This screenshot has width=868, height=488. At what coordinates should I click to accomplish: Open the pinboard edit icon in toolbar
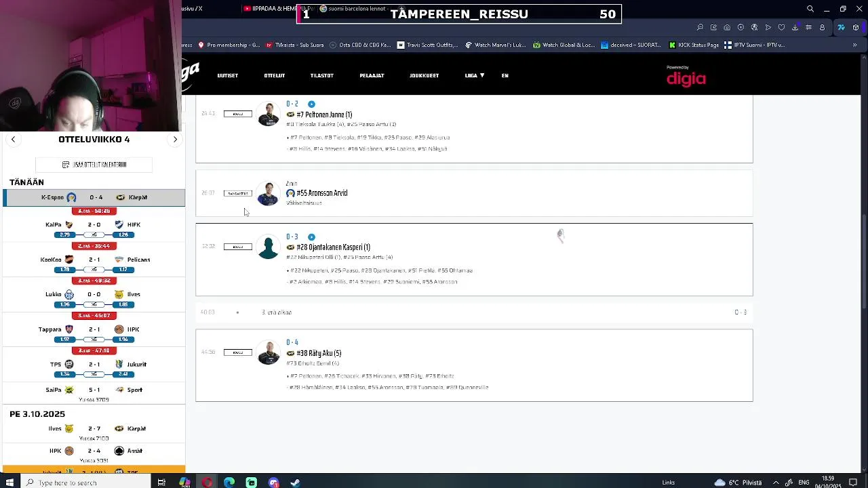pos(713,27)
